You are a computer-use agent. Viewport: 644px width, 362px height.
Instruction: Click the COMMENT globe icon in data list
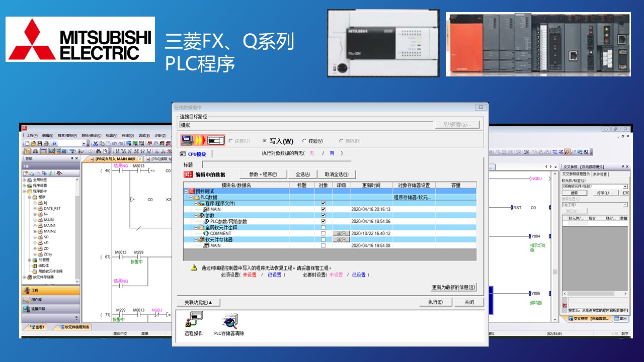coord(206,233)
